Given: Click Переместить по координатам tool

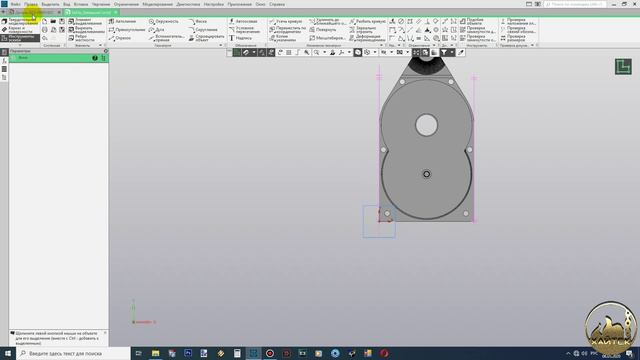Looking at the screenshot, I should [x=287, y=30].
